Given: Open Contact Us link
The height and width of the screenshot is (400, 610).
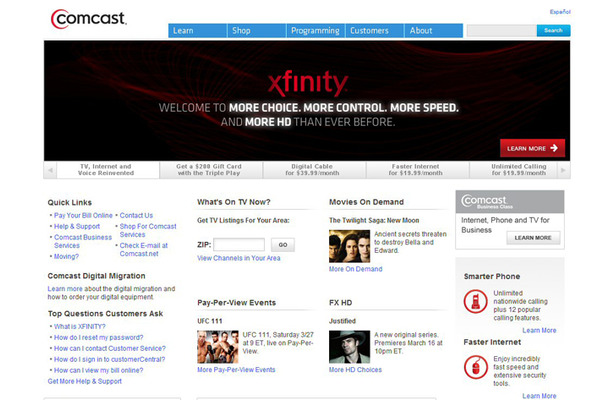Looking at the screenshot, I should tap(136, 216).
